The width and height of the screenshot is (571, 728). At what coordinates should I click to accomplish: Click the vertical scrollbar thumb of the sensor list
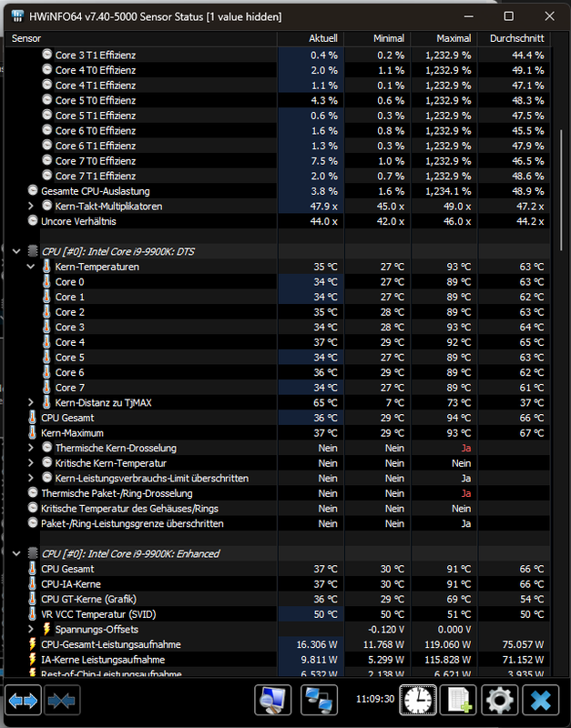561,189
